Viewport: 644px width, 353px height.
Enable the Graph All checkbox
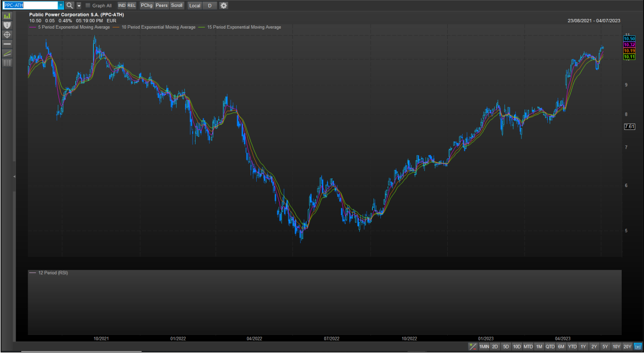tap(88, 6)
